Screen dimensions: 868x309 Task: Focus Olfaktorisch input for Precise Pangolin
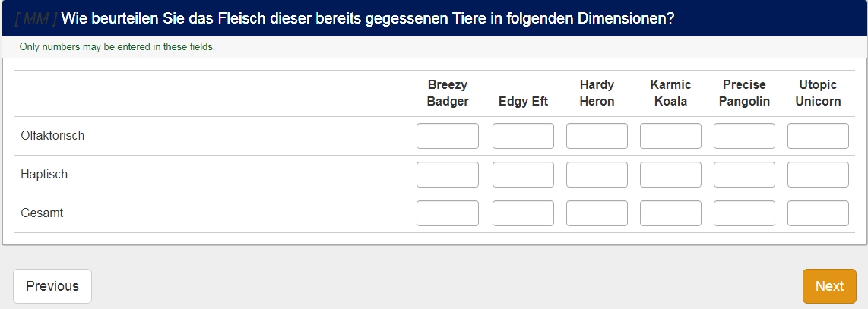(x=744, y=136)
